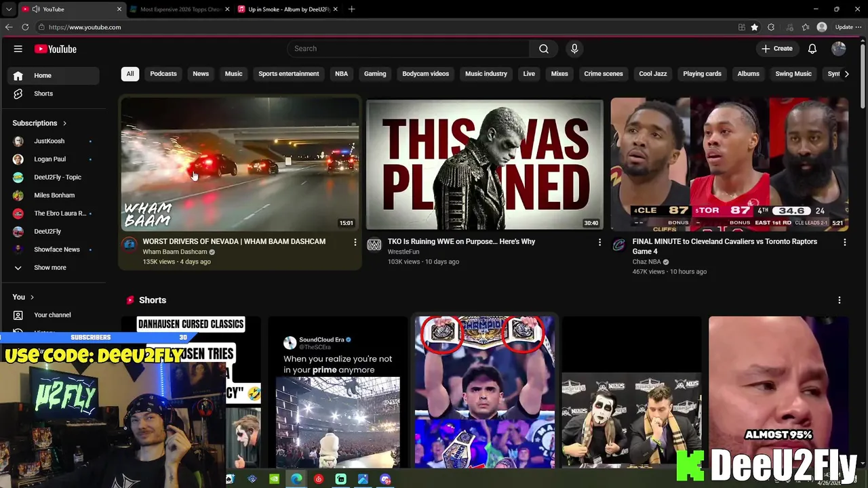Open the SoundCloud Era short
Screen dimensions: 868x488
coord(338,392)
